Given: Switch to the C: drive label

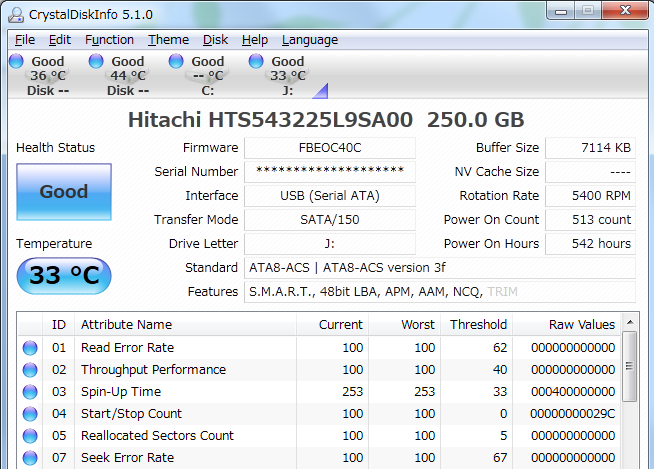Looking at the screenshot, I should tap(208, 91).
